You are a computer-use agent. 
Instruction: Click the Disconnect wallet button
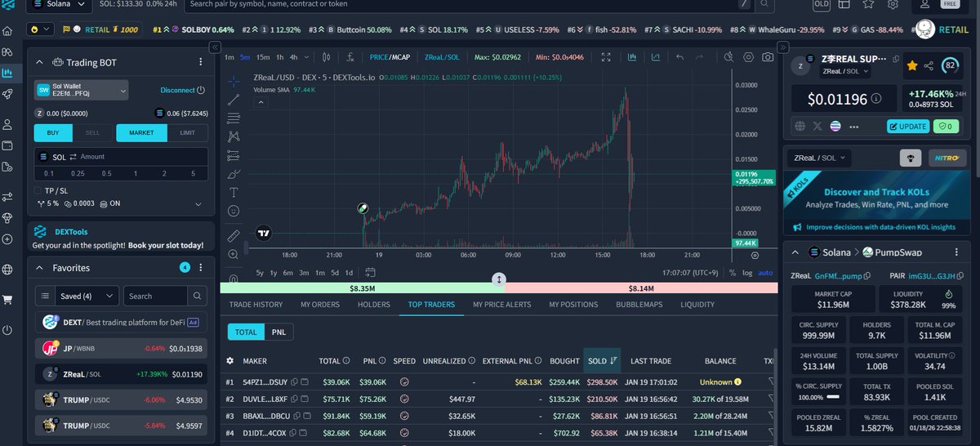pyautogui.click(x=182, y=91)
